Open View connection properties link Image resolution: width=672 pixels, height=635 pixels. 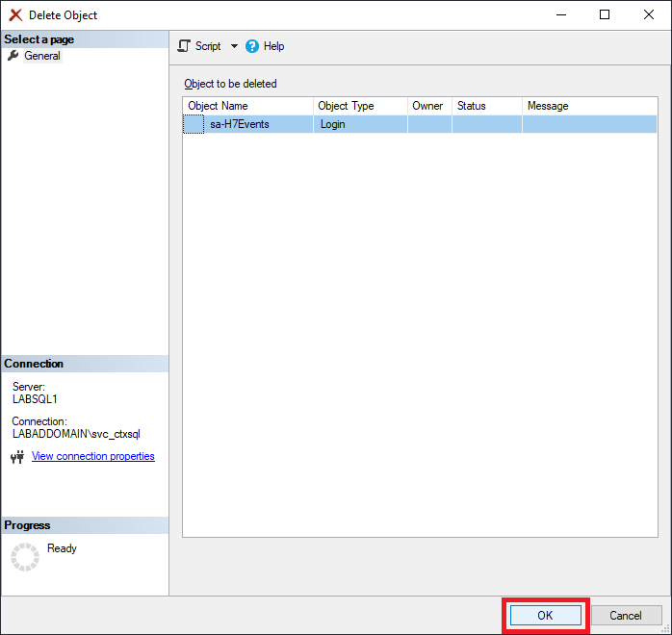(93, 456)
